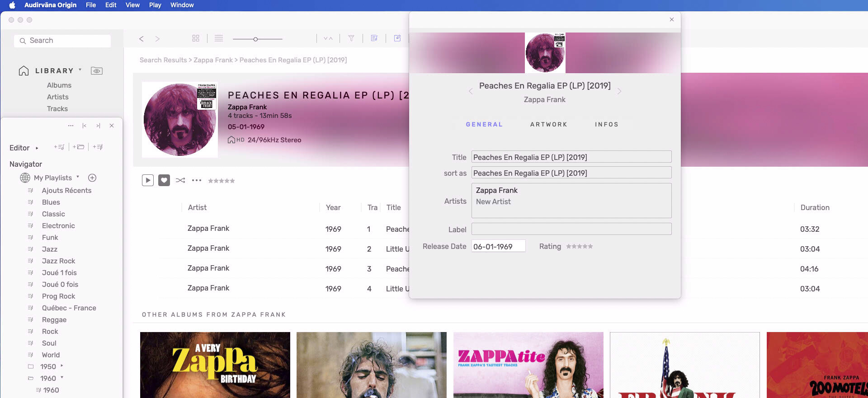Select the Ajouts Récents playlist
The image size is (868, 398).
(x=66, y=191)
